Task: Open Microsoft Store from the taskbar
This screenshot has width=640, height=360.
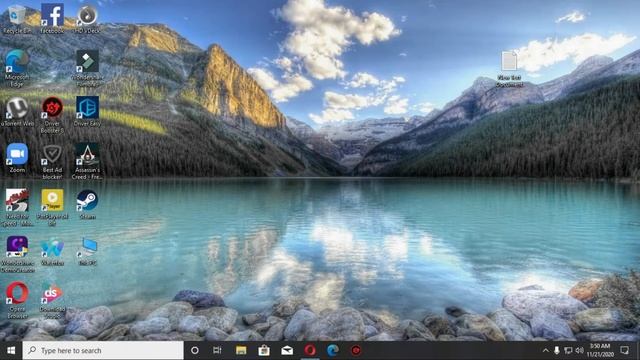Action: 264,350
